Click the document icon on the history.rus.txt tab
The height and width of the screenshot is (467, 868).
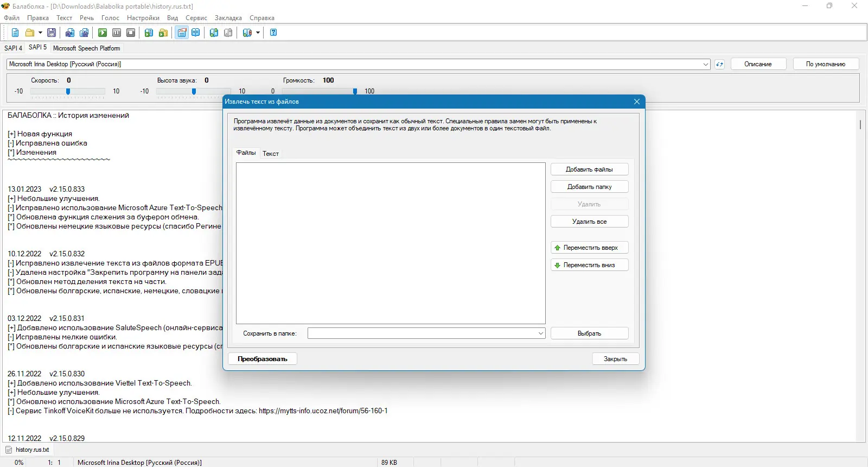click(x=9, y=450)
